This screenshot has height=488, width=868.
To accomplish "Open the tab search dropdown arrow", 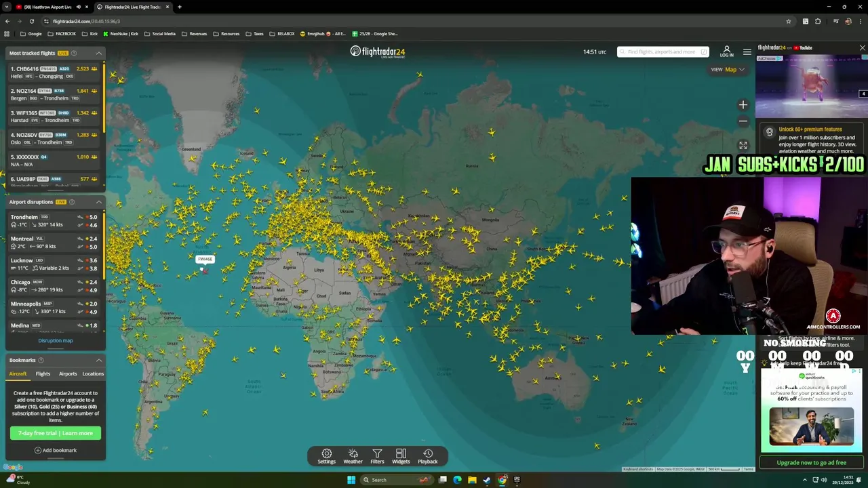I will (x=7, y=7).
